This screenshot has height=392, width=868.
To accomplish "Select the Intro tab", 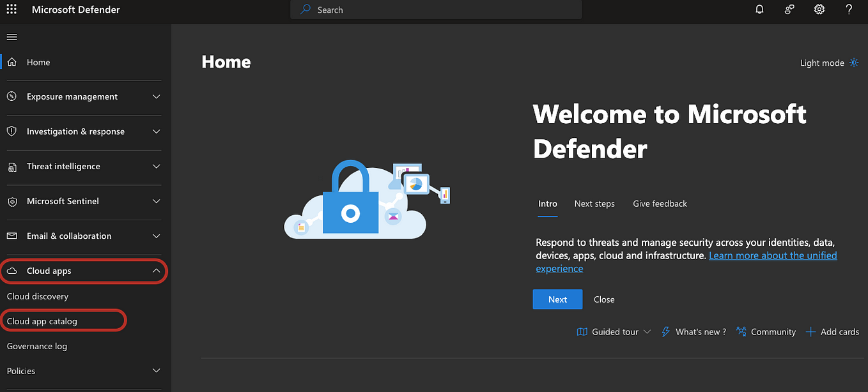I will point(548,204).
